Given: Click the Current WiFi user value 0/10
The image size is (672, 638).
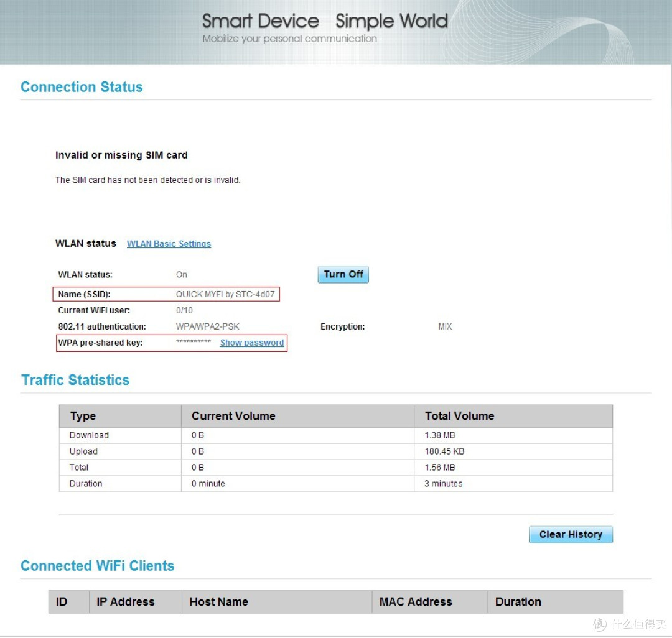Looking at the screenshot, I should pyautogui.click(x=184, y=310).
